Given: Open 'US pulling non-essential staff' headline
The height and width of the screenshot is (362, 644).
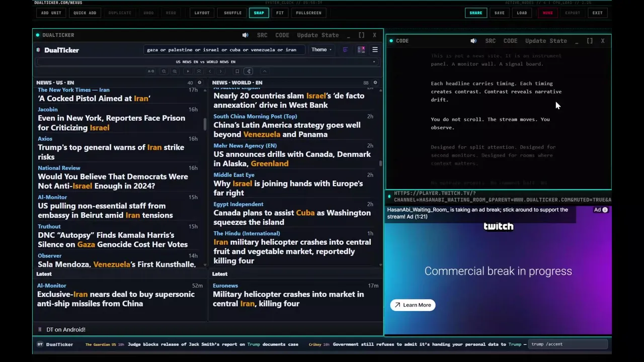Looking at the screenshot, I should click(x=105, y=210).
